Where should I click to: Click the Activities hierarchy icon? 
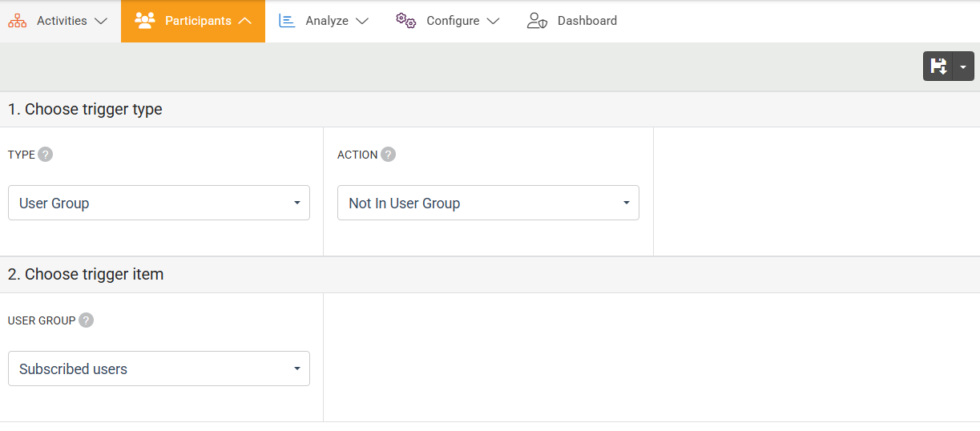[x=18, y=22]
